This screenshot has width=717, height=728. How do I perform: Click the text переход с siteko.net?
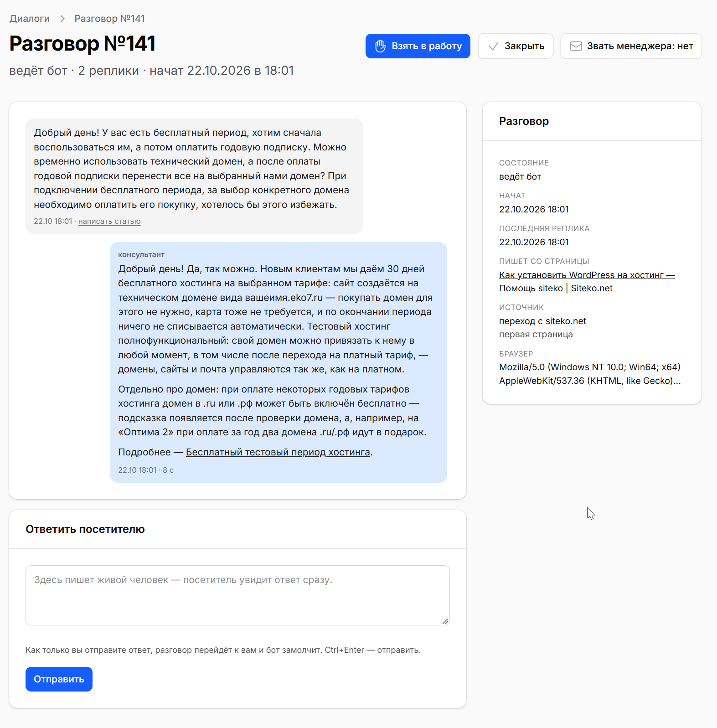(542, 321)
